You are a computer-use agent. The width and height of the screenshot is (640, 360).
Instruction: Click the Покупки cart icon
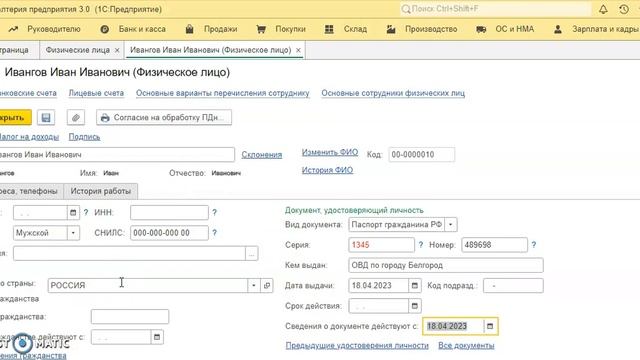coord(261,29)
